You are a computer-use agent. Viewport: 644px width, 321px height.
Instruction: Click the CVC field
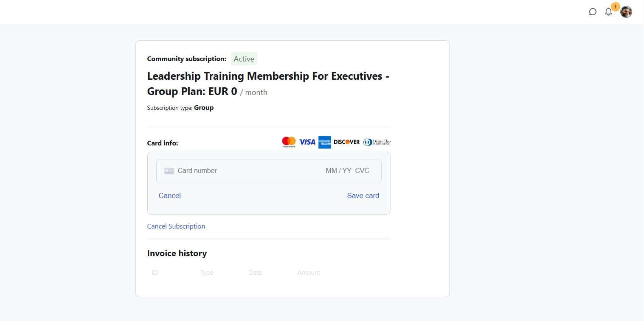pyautogui.click(x=362, y=171)
